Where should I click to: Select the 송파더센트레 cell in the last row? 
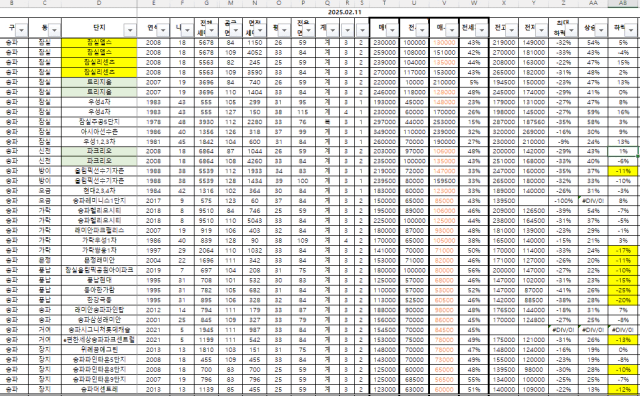pyautogui.click(x=99, y=389)
